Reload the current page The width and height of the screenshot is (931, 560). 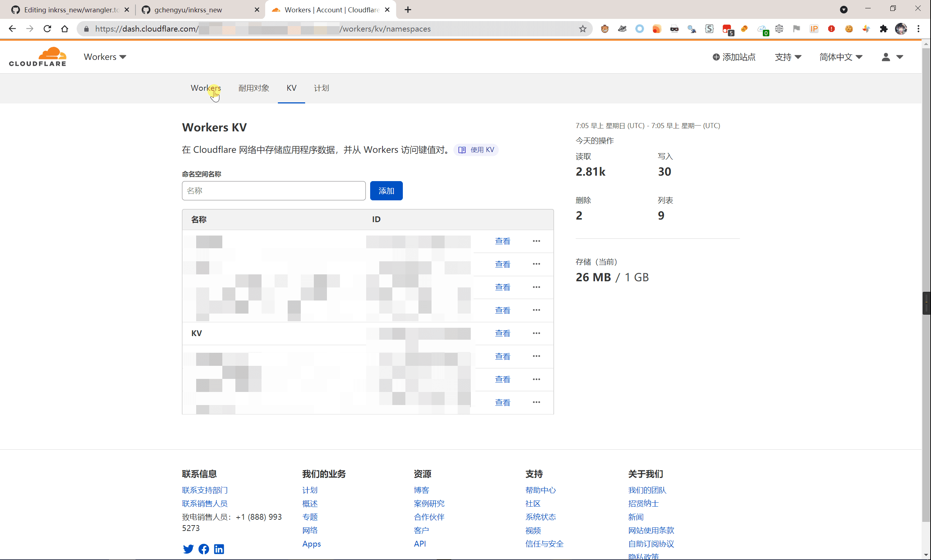tap(47, 29)
